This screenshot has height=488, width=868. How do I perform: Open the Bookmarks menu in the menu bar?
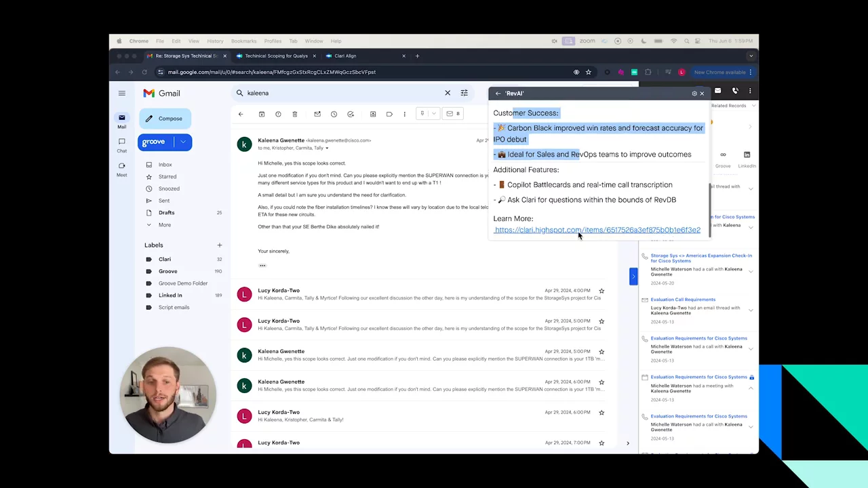click(243, 41)
